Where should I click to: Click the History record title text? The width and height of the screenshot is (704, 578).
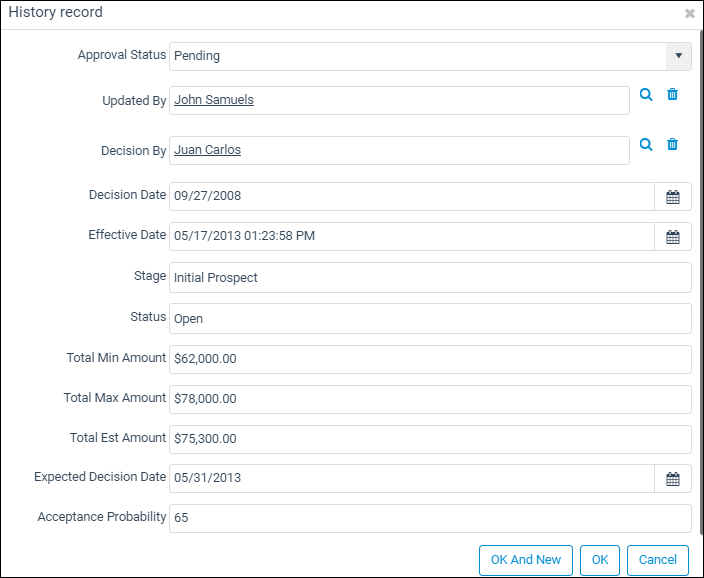(x=56, y=12)
